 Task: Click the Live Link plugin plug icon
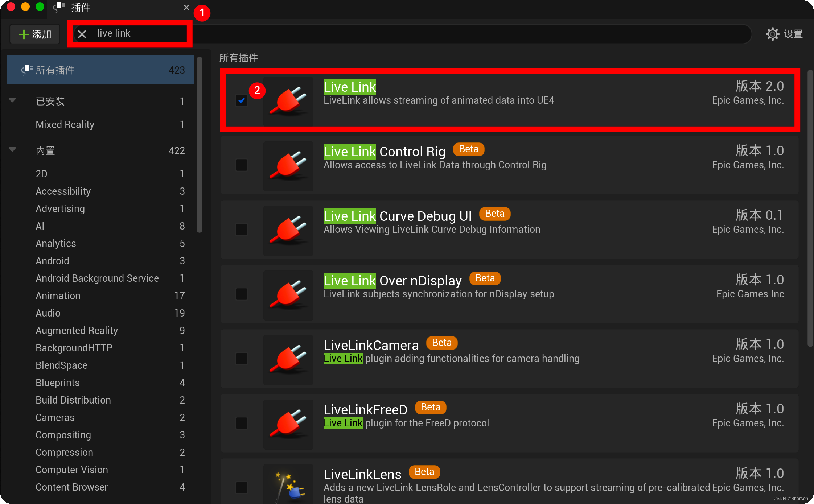pos(288,101)
